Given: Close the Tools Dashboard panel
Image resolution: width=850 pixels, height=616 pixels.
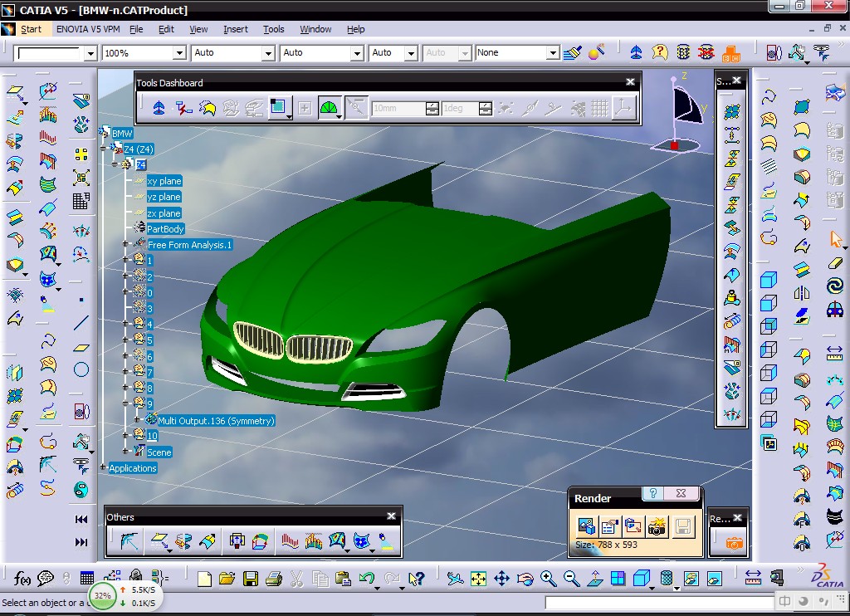Looking at the screenshot, I should click(630, 82).
